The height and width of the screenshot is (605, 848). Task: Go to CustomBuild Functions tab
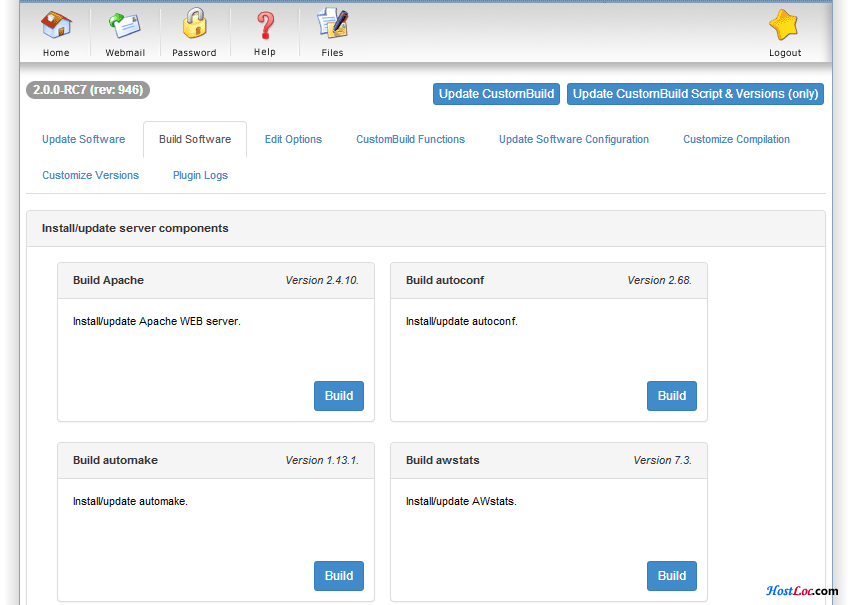pyautogui.click(x=410, y=140)
